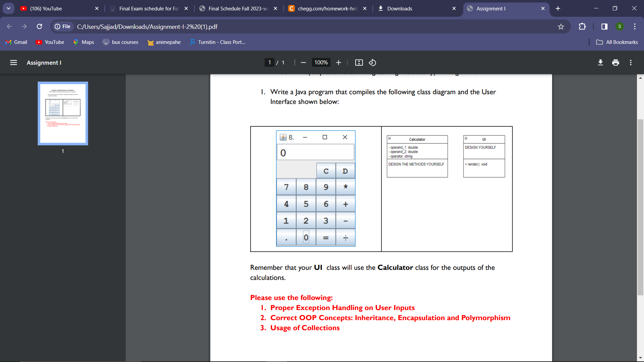Zoom out on the PDF

(303, 62)
